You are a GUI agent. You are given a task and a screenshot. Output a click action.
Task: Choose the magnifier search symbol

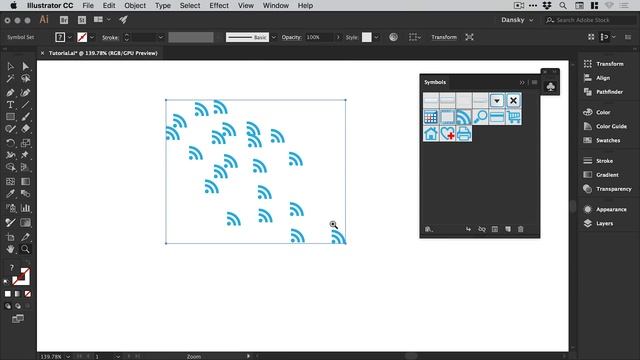pyautogui.click(x=480, y=117)
